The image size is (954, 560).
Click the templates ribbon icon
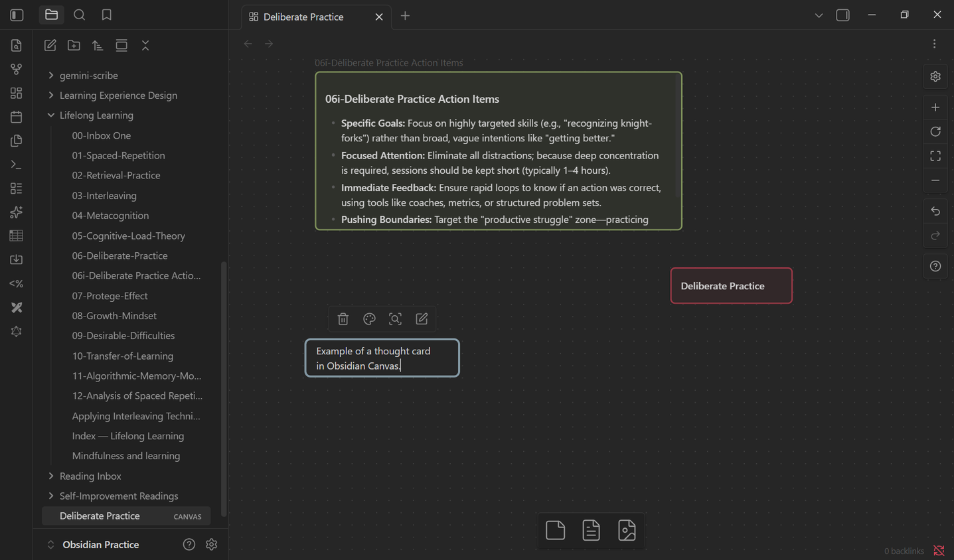click(16, 141)
